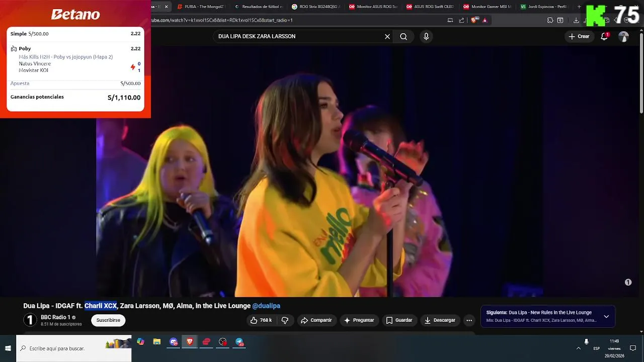Click the BBC Radio 1 channel name
Screen dimensions: 644x362
click(55, 317)
